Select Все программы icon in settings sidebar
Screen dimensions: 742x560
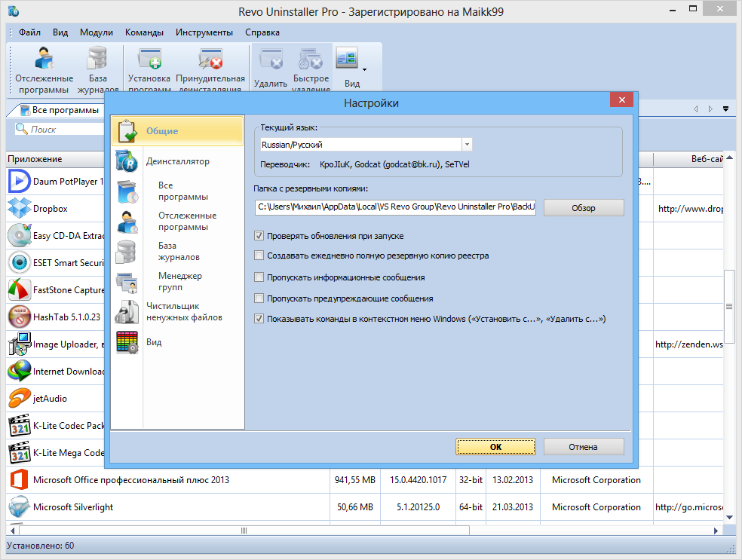point(127,191)
